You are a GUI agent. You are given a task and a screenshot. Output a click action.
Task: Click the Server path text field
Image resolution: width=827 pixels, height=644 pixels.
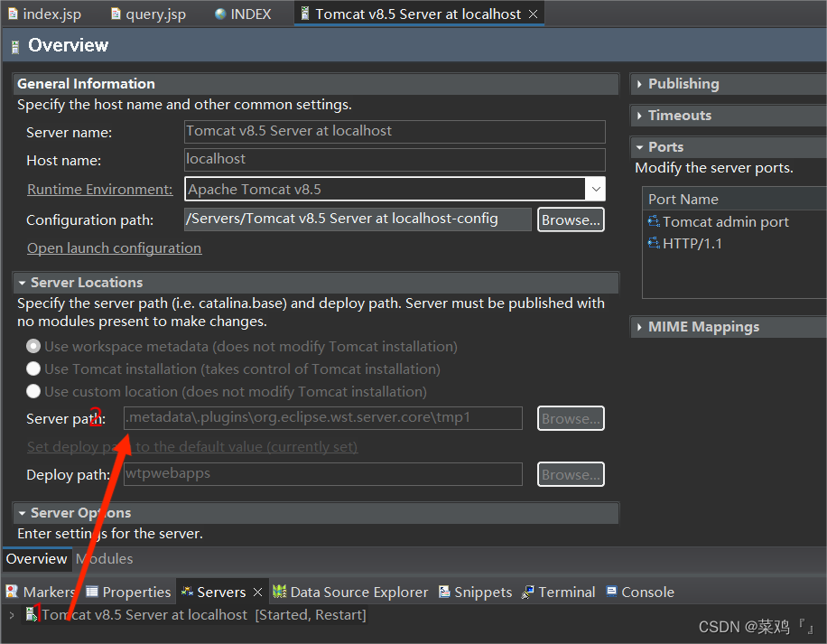[x=323, y=417]
